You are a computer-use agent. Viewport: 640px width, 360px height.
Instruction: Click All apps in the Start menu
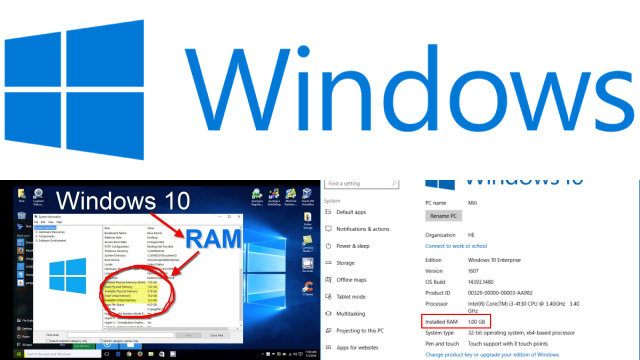click(x=25, y=345)
